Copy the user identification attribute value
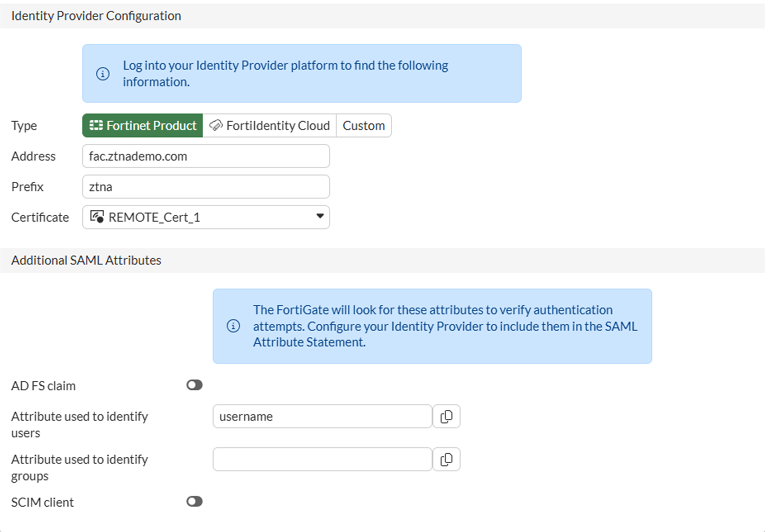The width and height of the screenshot is (765, 532). [x=446, y=417]
